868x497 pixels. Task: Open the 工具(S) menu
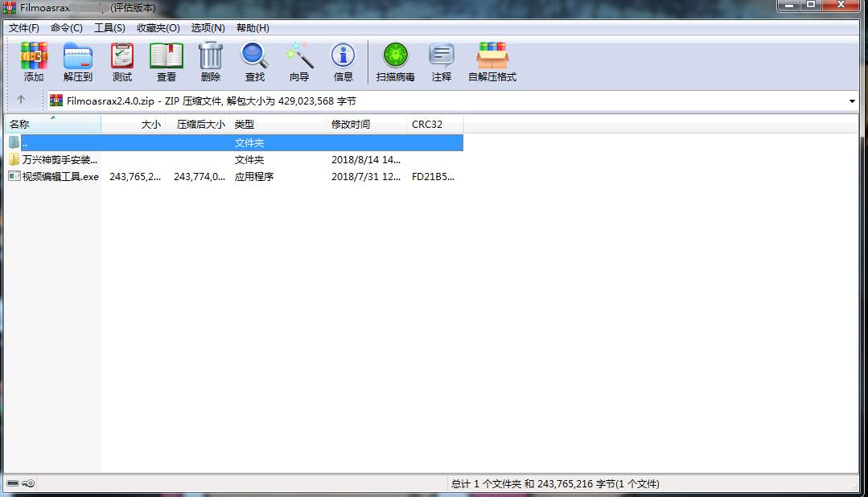tap(109, 28)
